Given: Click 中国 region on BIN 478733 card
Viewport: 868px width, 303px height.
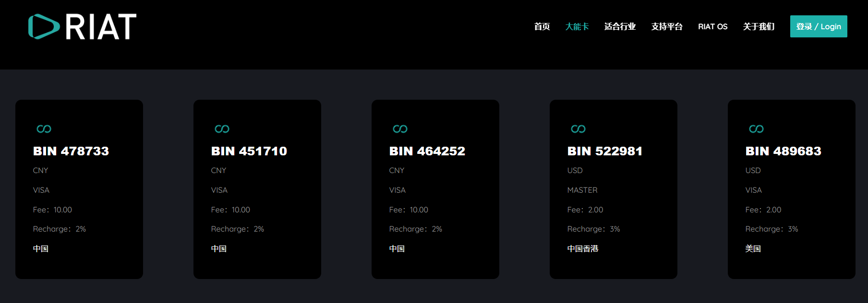Looking at the screenshot, I should point(41,249).
